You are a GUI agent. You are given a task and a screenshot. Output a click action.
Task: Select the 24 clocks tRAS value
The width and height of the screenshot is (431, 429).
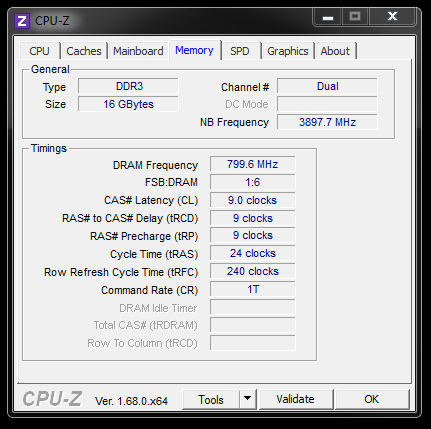point(253,254)
